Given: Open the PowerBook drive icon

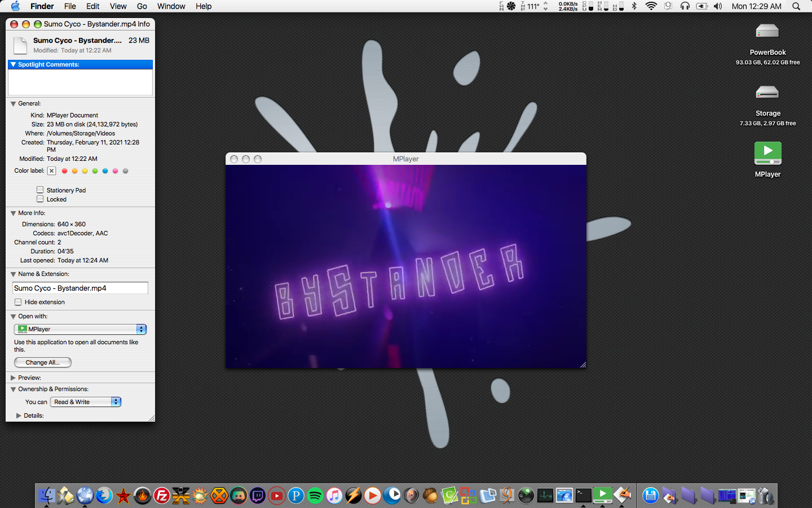Looking at the screenshot, I should point(767,31).
